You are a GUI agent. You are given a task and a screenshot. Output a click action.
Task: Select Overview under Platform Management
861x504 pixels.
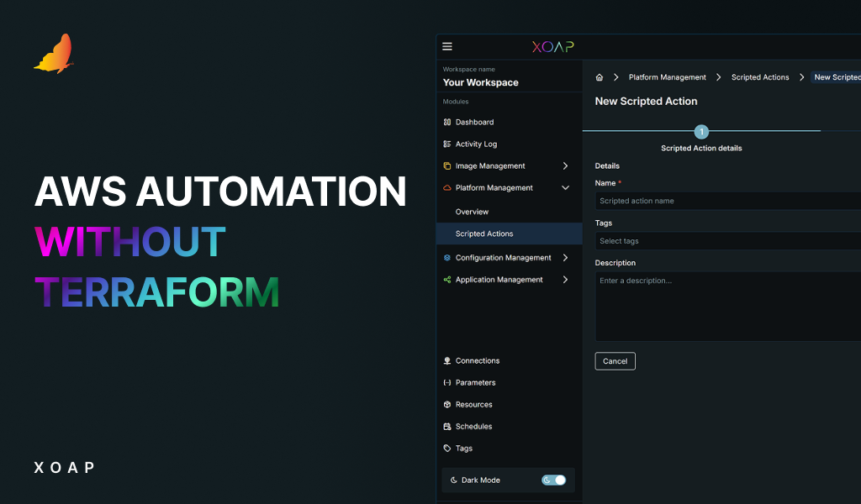click(x=471, y=211)
